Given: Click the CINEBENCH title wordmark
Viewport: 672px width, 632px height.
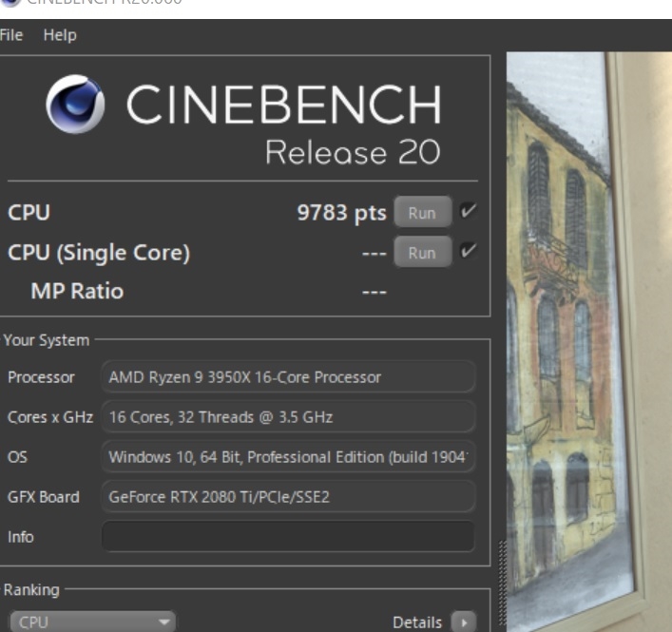Looking at the screenshot, I should 283,105.
